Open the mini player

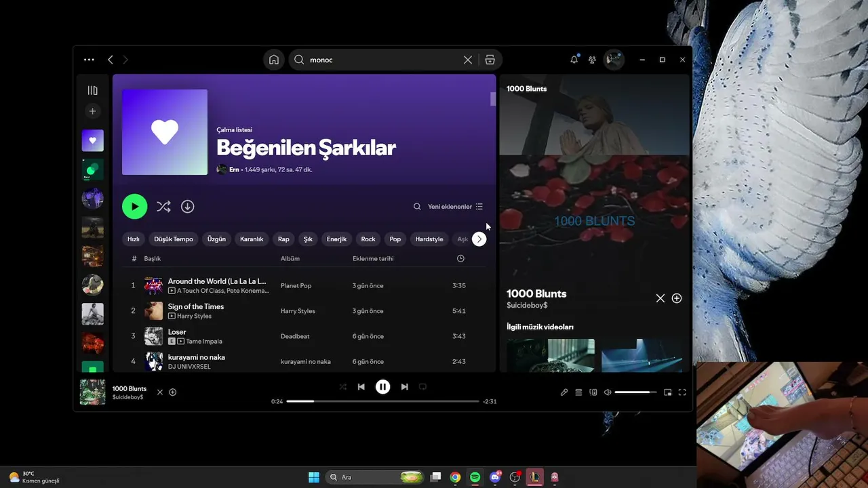(x=668, y=392)
